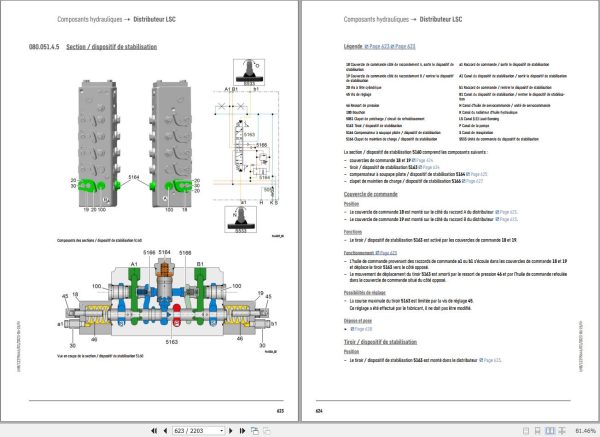Viewport: 600px width, 437px height.
Task: Click label B1 on cross-section drawing
Action: pyautogui.click(x=200, y=264)
